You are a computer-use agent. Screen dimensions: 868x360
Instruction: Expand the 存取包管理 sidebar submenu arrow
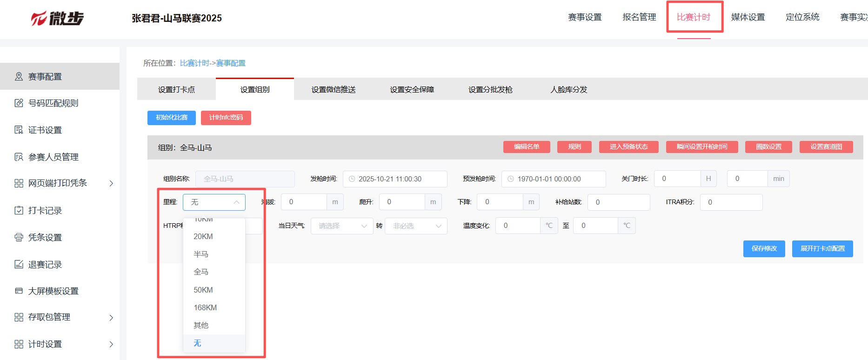[x=111, y=318]
